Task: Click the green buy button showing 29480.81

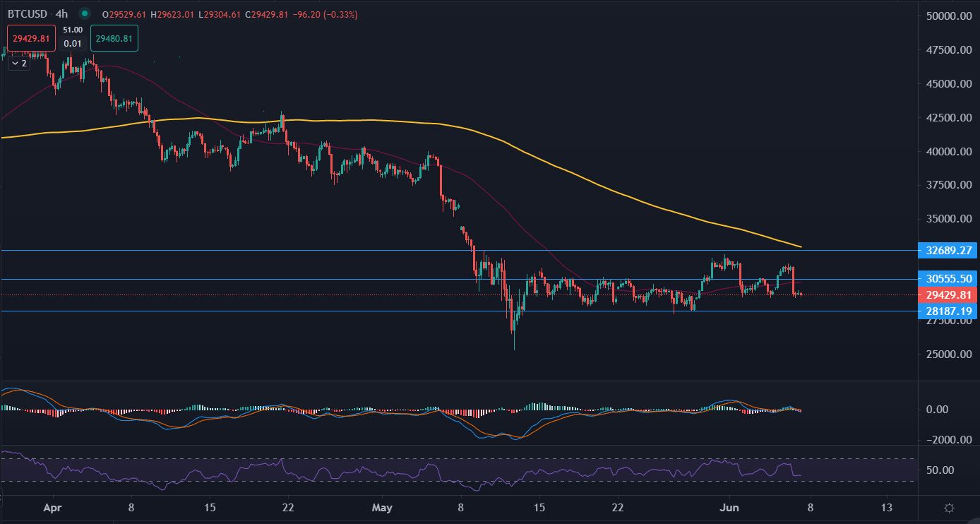Action: point(114,39)
